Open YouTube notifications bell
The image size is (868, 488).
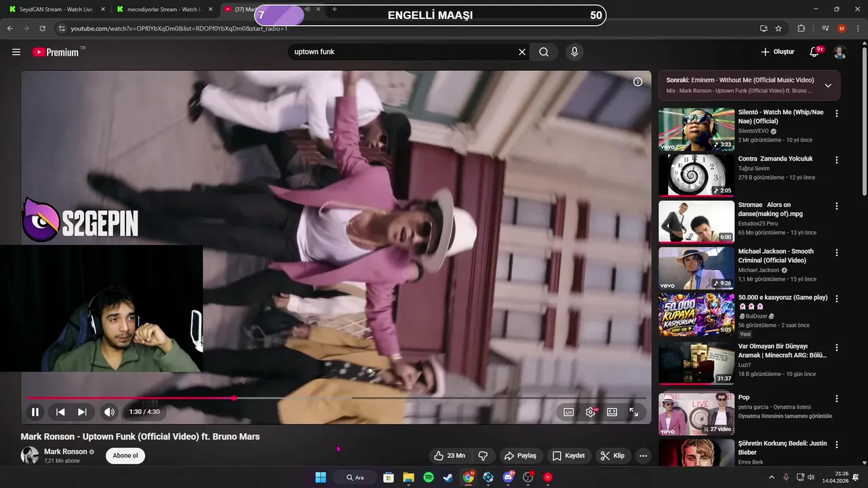(816, 52)
